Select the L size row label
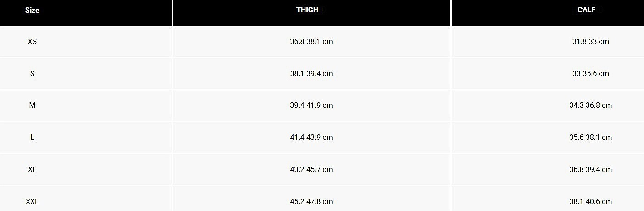644x211 pixels. (x=32, y=137)
